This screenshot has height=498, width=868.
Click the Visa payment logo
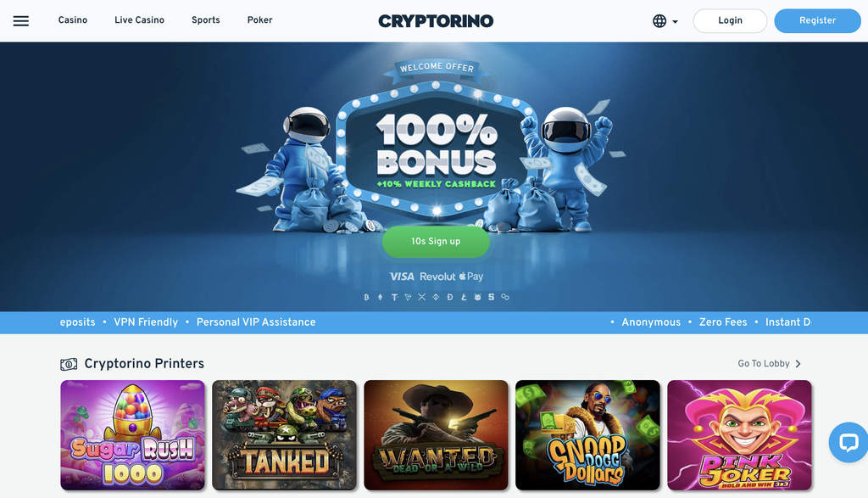(402, 277)
